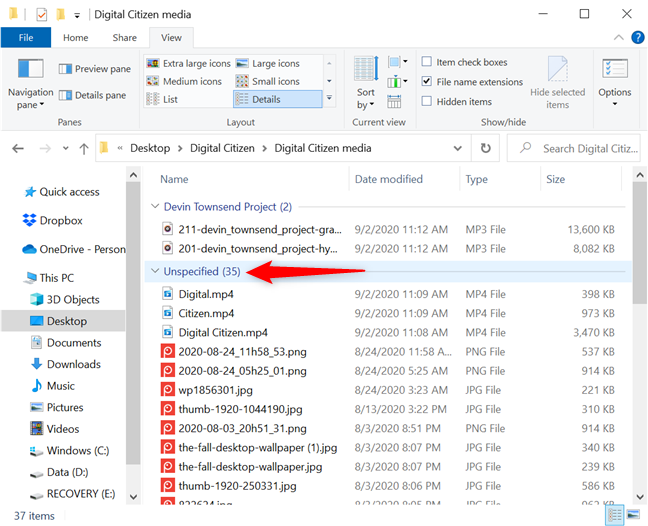This screenshot has width=648, height=526.
Task: Go back with the Back arrow
Action: [x=18, y=148]
